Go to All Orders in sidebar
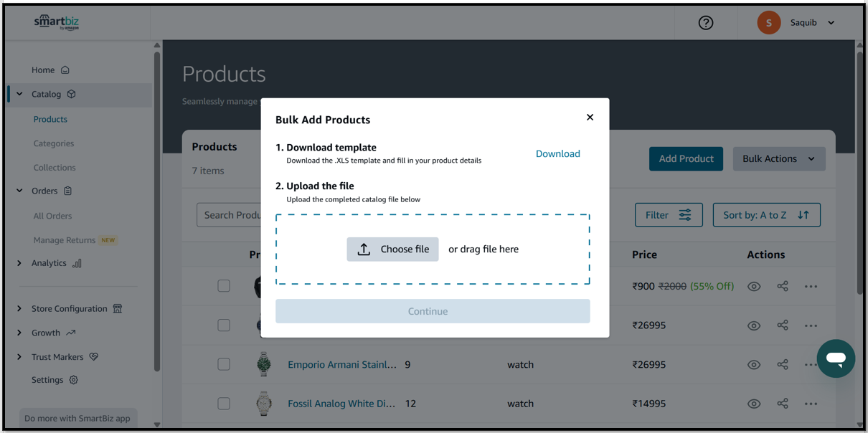The height and width of the screenshot is (433, 868). pos(52,216)
